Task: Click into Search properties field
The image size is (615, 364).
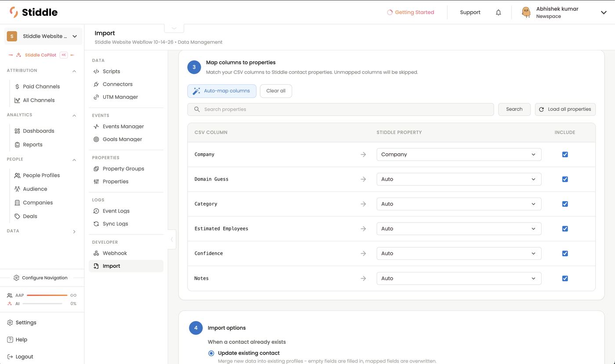Action: (x=340, y=109)
